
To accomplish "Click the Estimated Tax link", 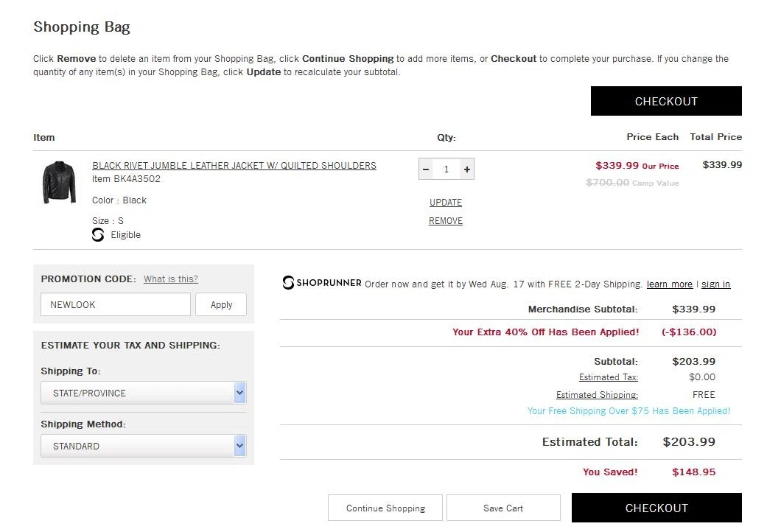I will tap(608, 377).
